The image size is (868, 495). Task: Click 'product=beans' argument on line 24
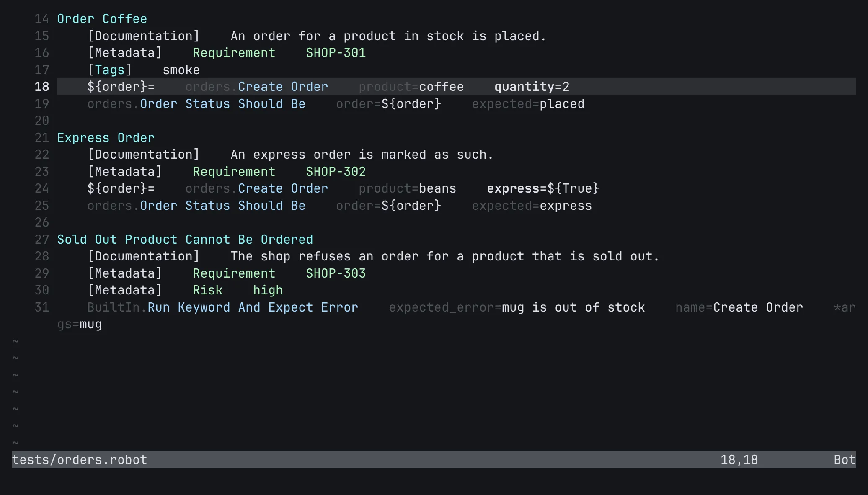pyautogui.click(x=407, y=188)
